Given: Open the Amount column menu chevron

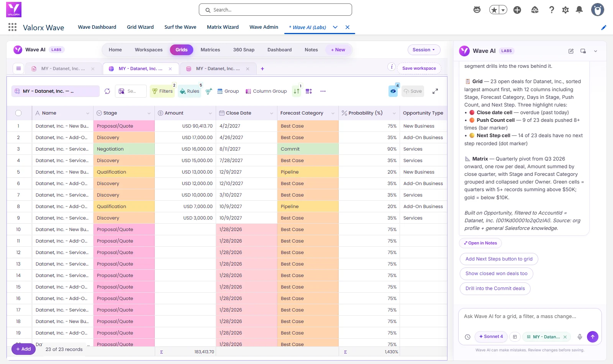Looking at the screenshot, I should pos(210,113).
